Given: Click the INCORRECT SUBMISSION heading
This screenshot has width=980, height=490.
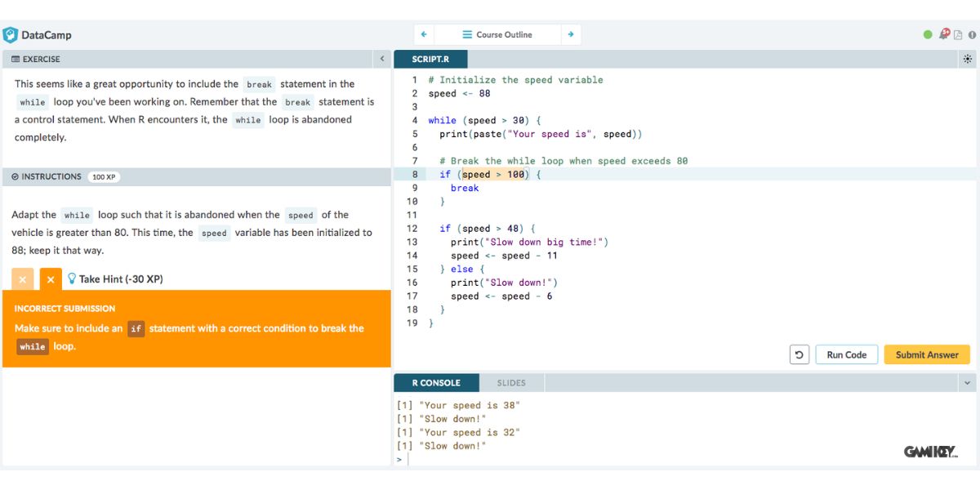Looking at the screenshot, I should [65, 309].
